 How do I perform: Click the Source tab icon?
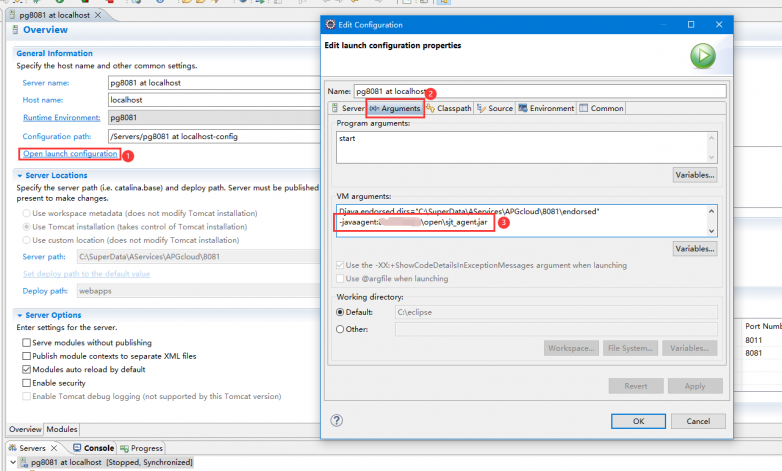[481, 108]
